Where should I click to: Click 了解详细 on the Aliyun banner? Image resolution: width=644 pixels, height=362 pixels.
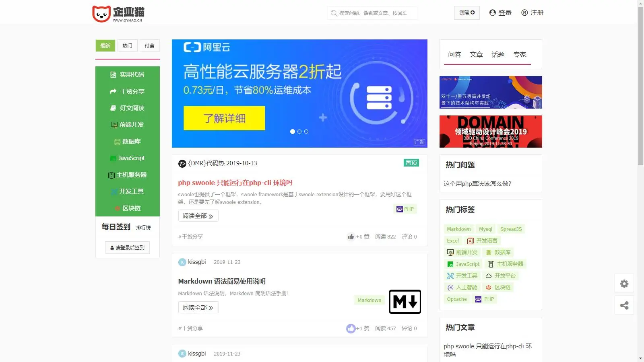click(224, 118)
